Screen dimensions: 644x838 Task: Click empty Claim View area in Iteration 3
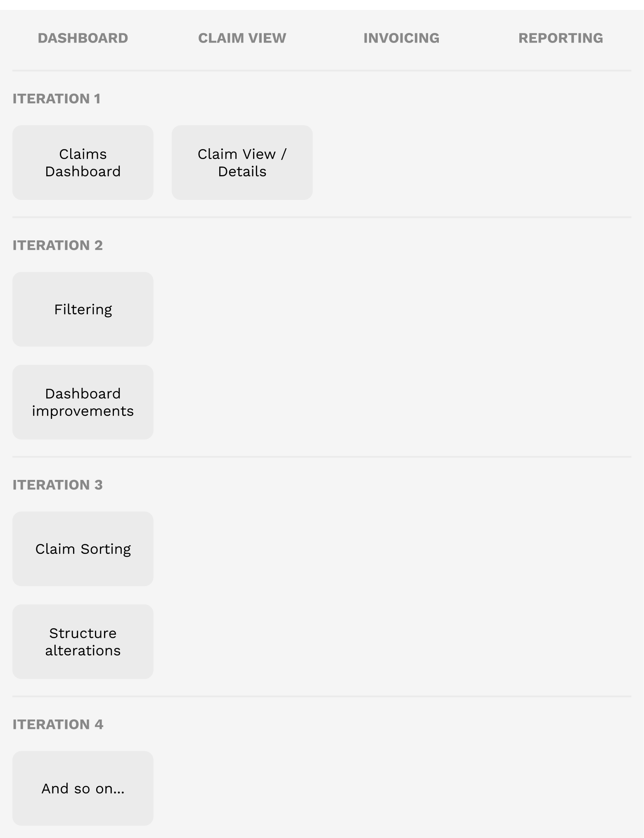coord(242,549)
